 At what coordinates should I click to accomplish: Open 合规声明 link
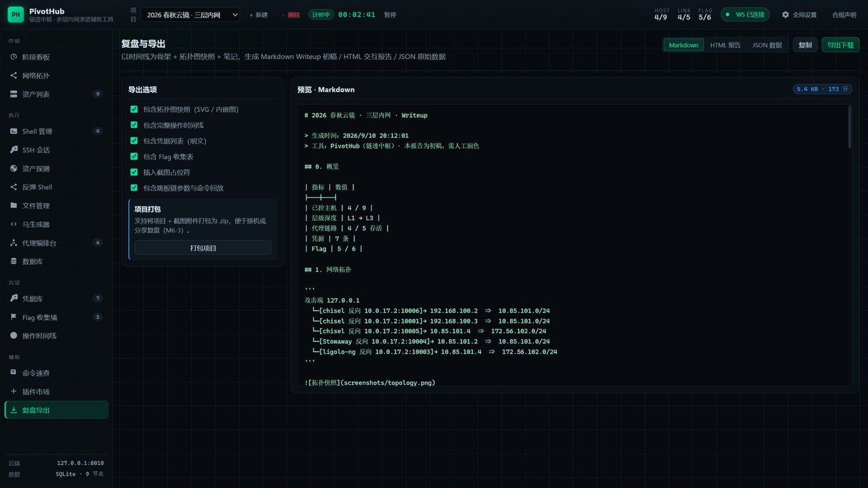844,15
